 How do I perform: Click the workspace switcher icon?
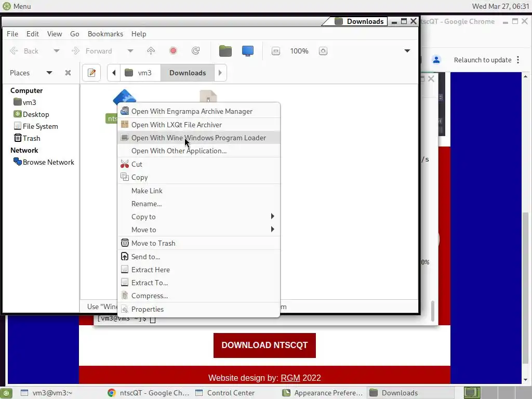[x=472, y=393]
